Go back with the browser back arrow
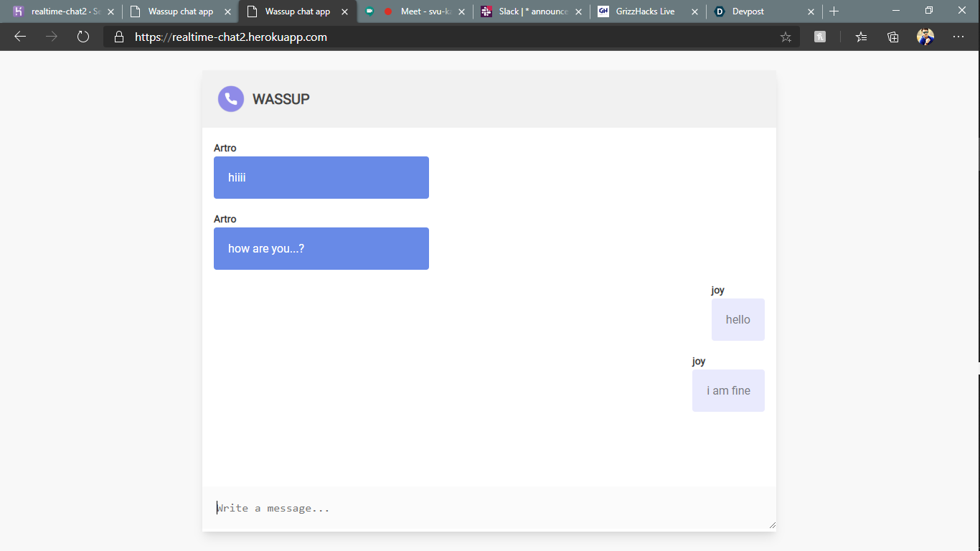 coord(20,37)
